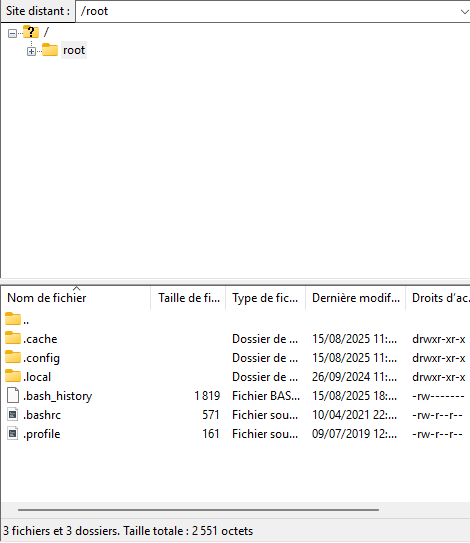This screenshot has width=470, height=543.
Task: Open the Site distant path dropdown
Action: click(464, 11)
